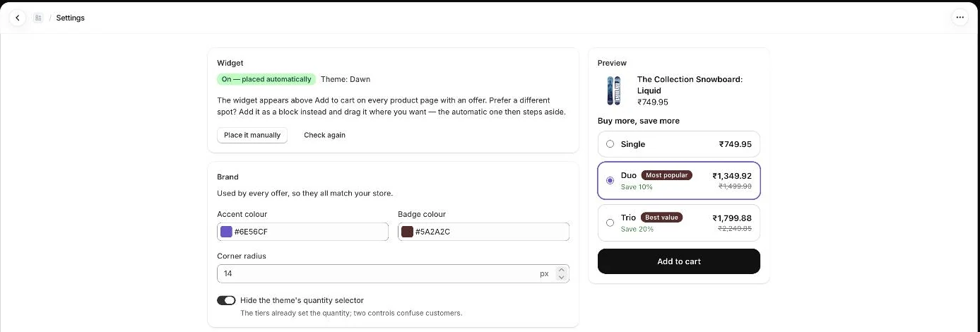Click the Corner radius label
This screenshot has width=980, height=332.
(242, 256)
